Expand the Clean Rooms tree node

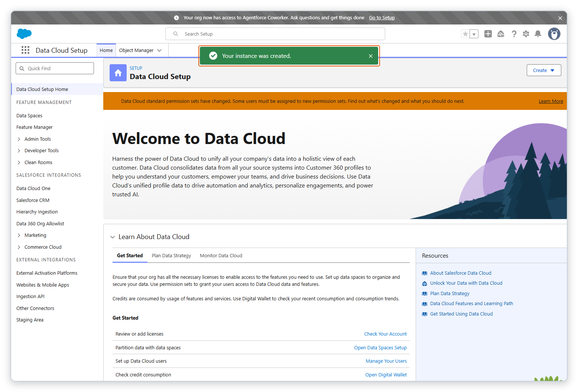tap(19, 162)
